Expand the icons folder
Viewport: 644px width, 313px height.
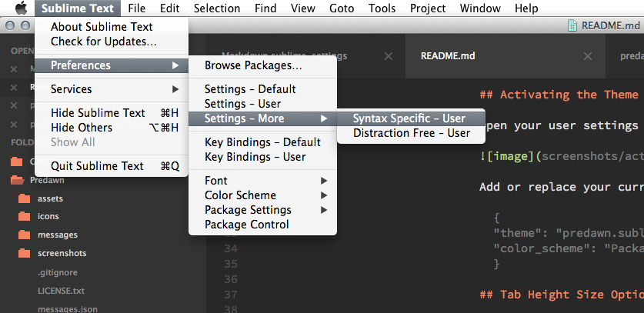pyautogui.click(x=48, y=216)
